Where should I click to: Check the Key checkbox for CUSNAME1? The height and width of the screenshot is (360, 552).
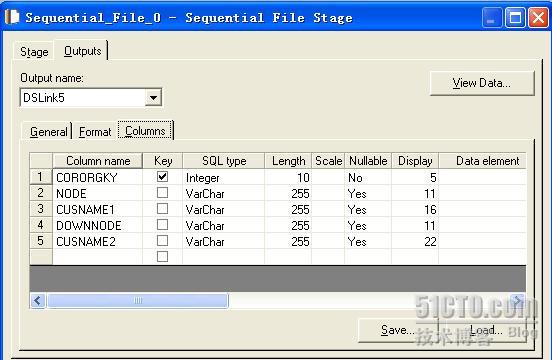point(162,209)
